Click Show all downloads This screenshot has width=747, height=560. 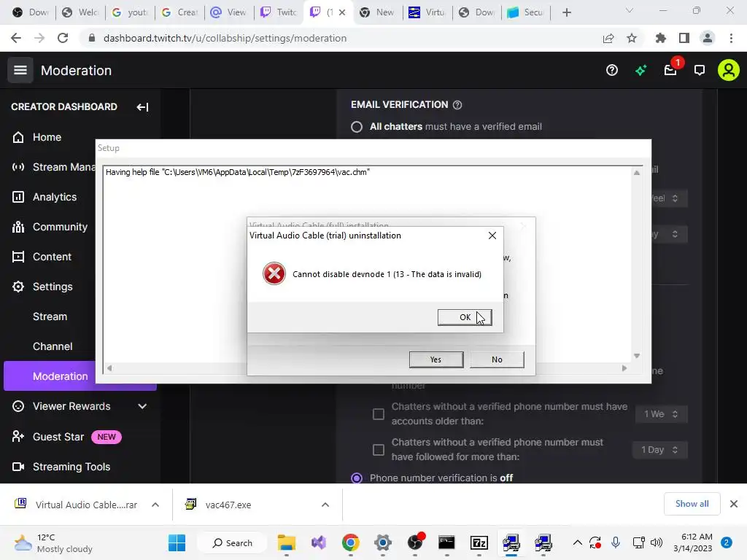coord(692,504)
